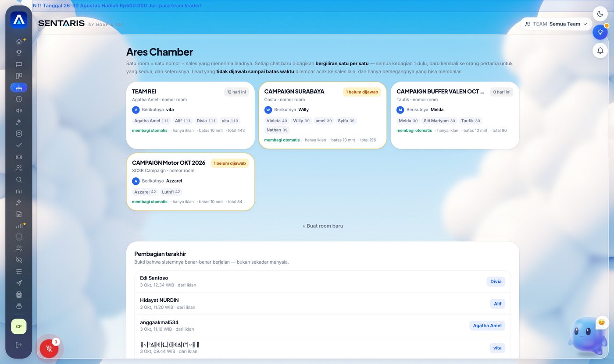
Task: Open the clock history icon
Action: pyautogui.click(x=19, y=99)
